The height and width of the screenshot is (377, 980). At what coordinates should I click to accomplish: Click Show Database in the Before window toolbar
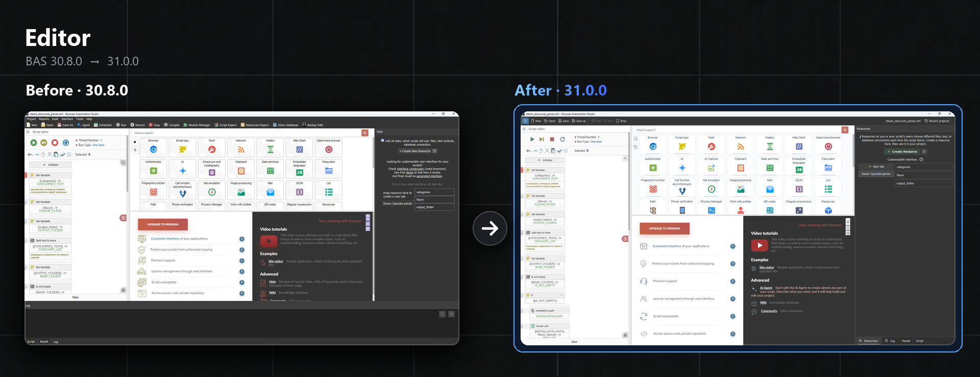[285, 125]
